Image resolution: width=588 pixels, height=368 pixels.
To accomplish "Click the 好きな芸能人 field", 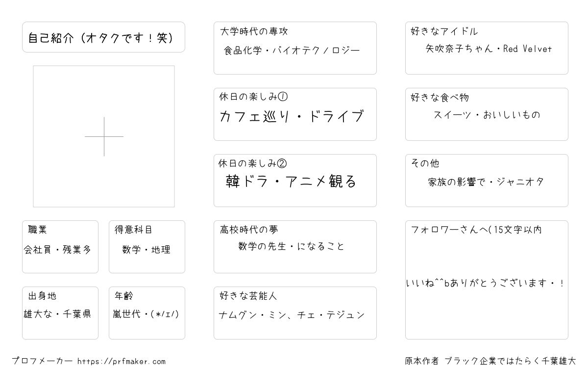I will (x=295, y=313).
